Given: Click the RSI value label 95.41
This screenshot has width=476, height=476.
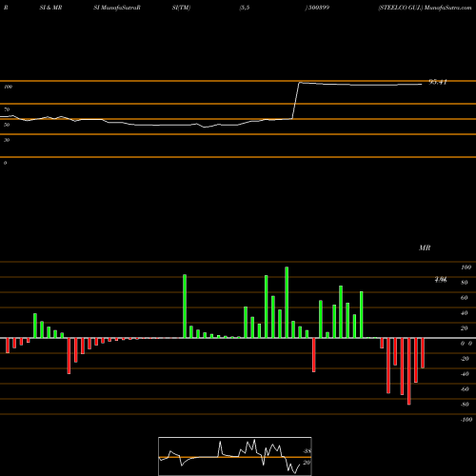Looking at the screenshot, I should [438, 82].
